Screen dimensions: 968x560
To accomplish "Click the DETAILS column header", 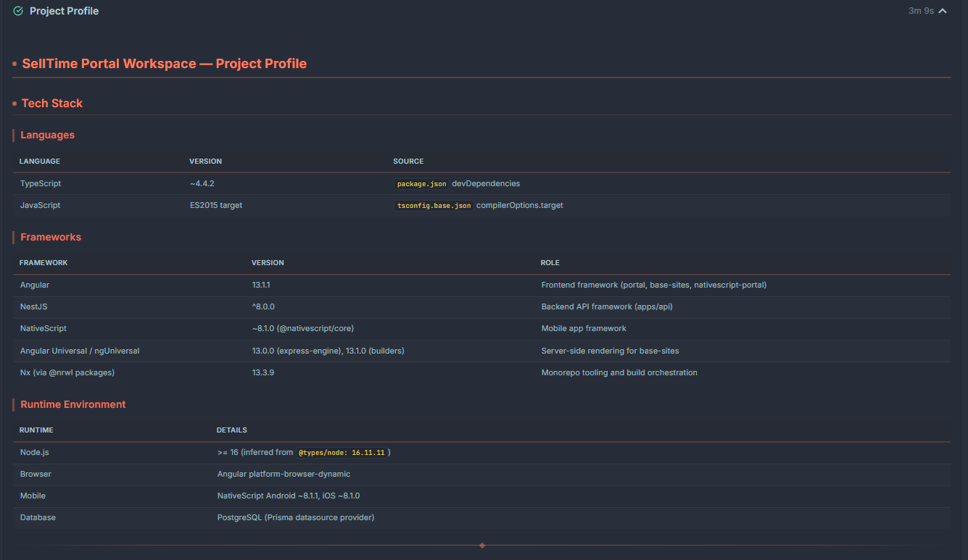I will (232, 430).
